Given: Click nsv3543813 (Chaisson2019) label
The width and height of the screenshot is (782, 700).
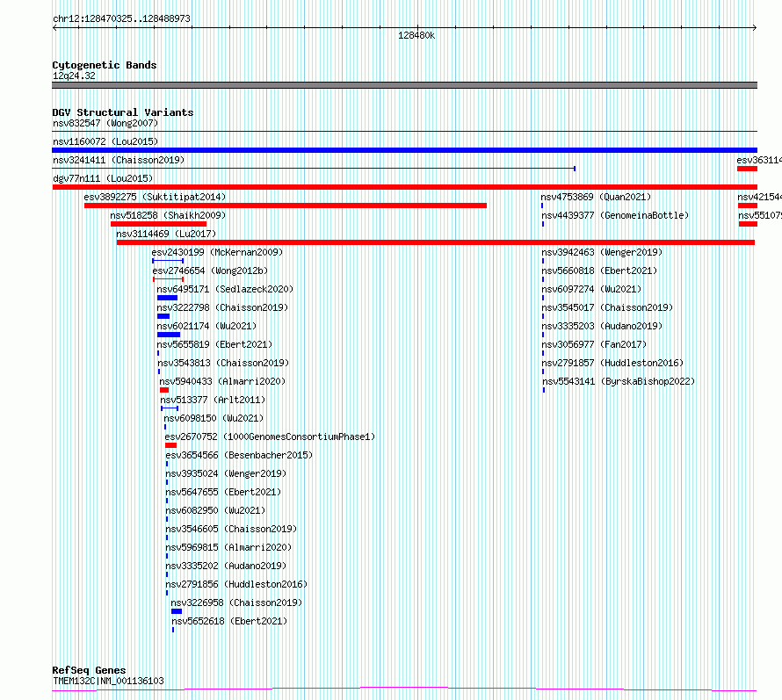Looking at the screenshot, I should (223, 363).
